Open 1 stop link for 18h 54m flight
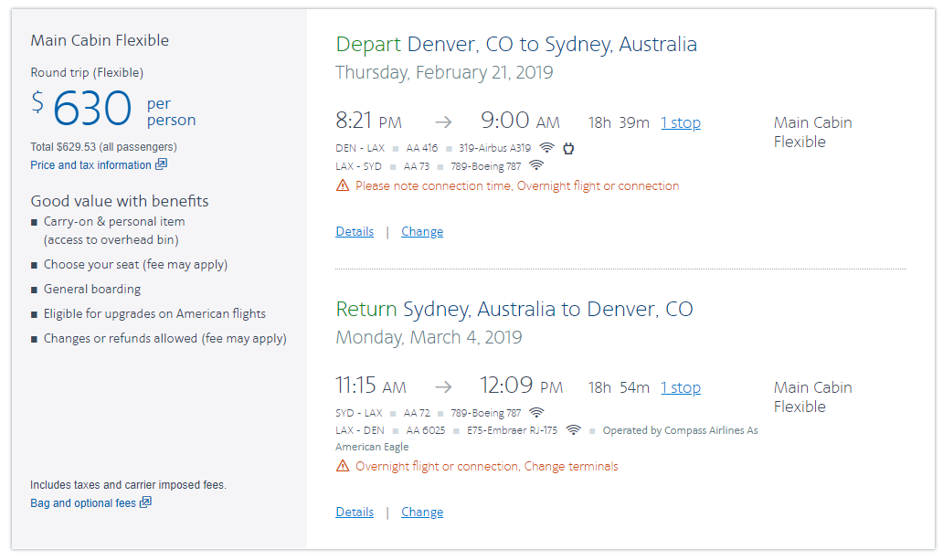This screenshot has width=943, height=560. pyautogui.click(x=681, y=387)
